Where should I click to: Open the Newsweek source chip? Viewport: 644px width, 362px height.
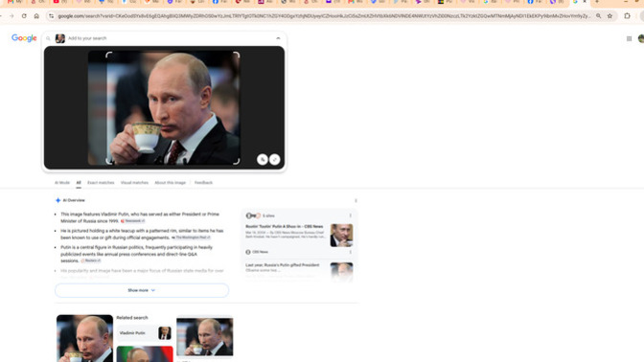click(132, 221)
